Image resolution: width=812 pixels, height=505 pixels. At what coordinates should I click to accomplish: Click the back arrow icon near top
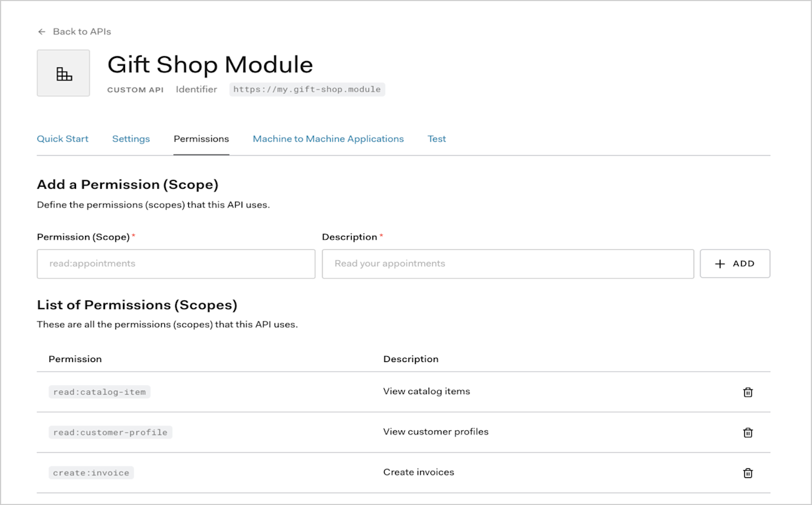[x=41, y=31]
